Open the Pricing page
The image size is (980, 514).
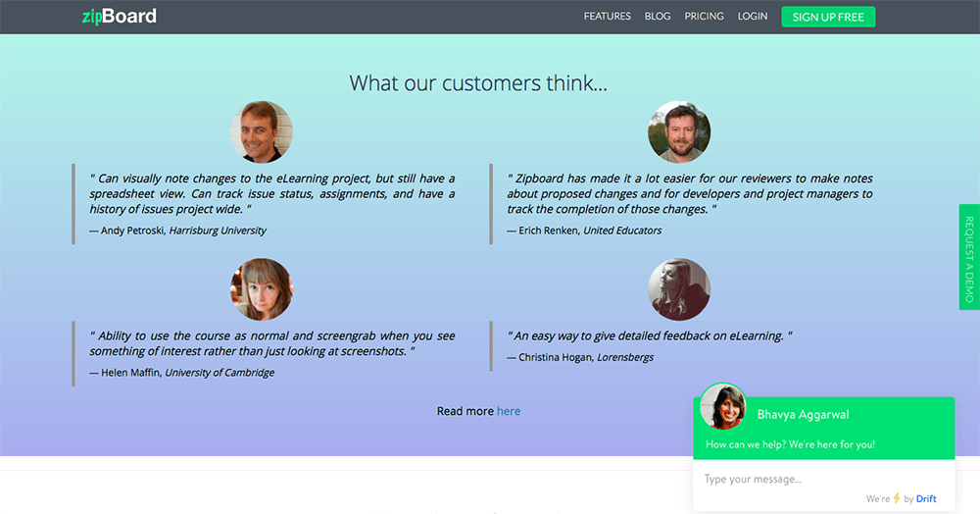click(x=704, y=17)
